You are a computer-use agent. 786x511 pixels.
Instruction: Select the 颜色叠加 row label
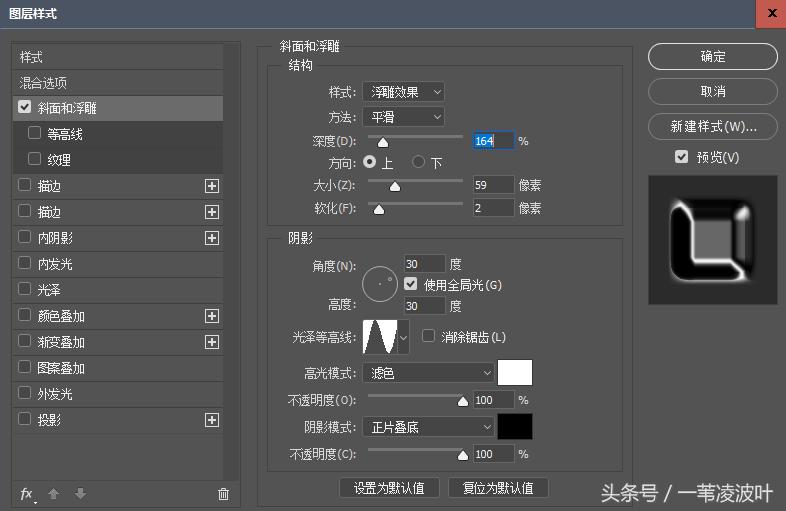tap(61, 316)
